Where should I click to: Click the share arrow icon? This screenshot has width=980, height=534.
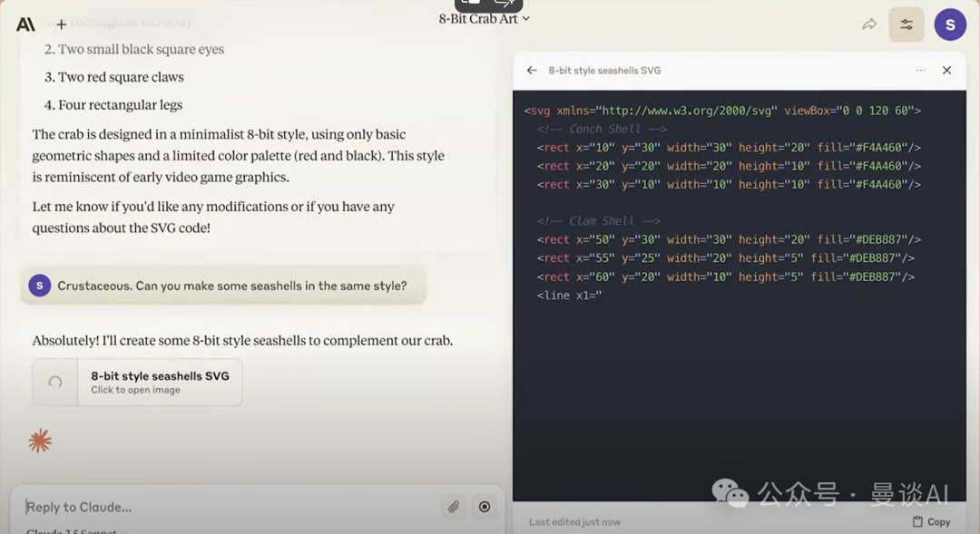(869, 24)
